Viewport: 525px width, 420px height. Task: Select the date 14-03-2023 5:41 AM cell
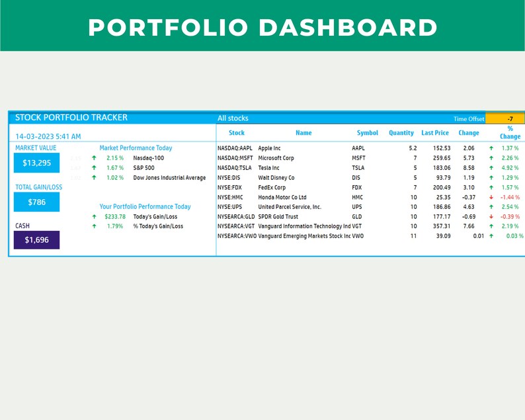click(48, 136)
